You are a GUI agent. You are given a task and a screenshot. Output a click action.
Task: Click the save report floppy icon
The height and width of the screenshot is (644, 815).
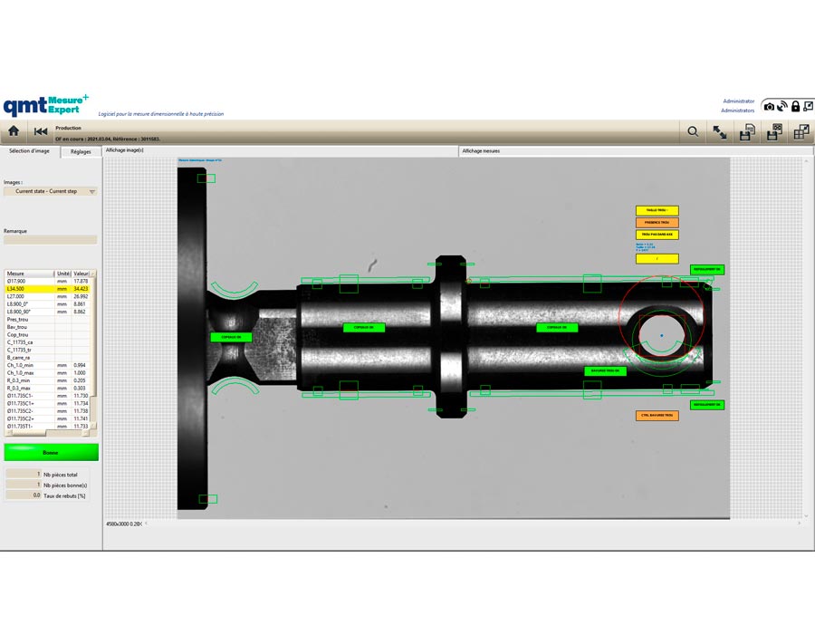tap(746, 132)
